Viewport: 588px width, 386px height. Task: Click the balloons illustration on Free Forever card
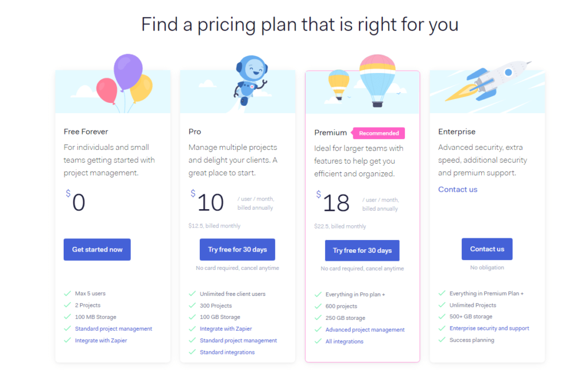(x=125, y=83)
